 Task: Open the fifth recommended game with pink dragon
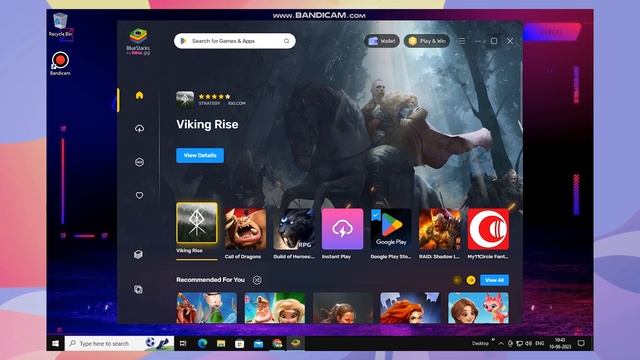478,308
